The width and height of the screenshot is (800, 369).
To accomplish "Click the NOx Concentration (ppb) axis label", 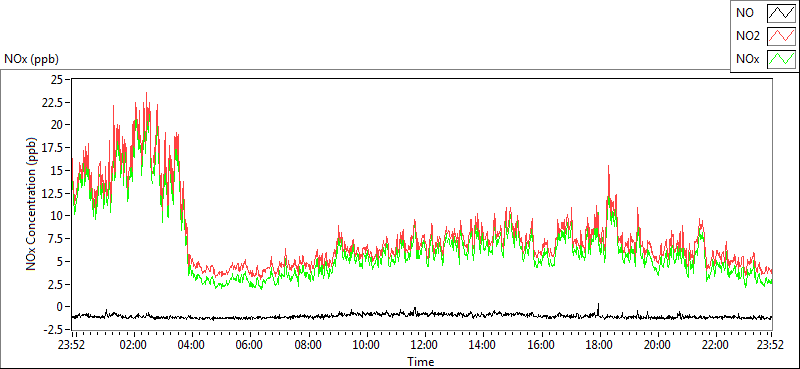I will pos(31,204).
